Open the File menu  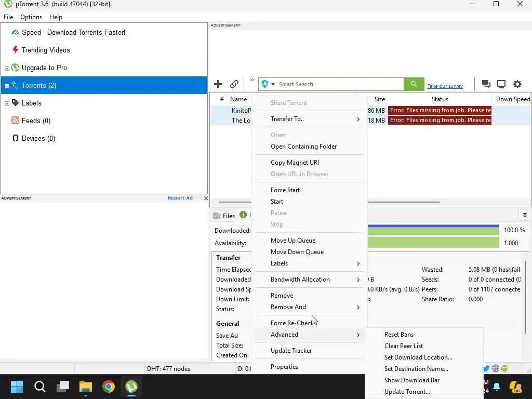click(8, 17)
